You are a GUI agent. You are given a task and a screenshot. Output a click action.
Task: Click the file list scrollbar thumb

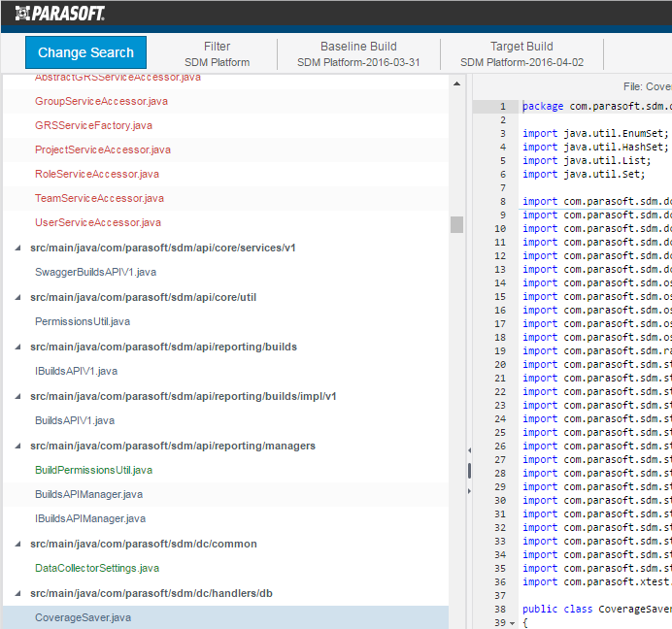456,224
